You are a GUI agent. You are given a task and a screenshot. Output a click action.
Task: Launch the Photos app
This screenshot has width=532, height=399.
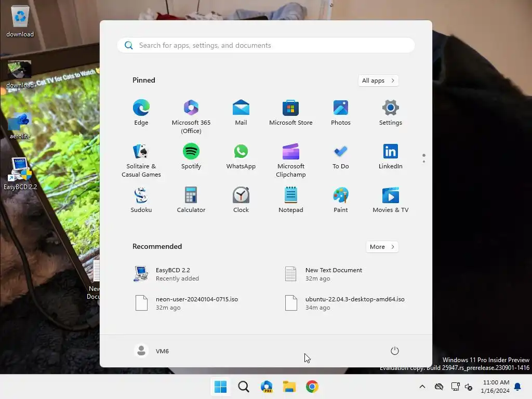tap(341, 113)
